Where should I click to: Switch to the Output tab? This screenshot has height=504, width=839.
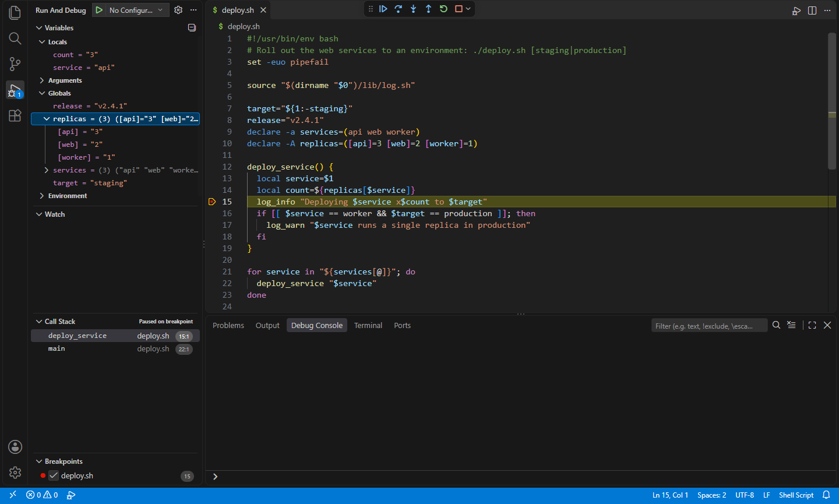pyautogui.click(x=267, y=325)
